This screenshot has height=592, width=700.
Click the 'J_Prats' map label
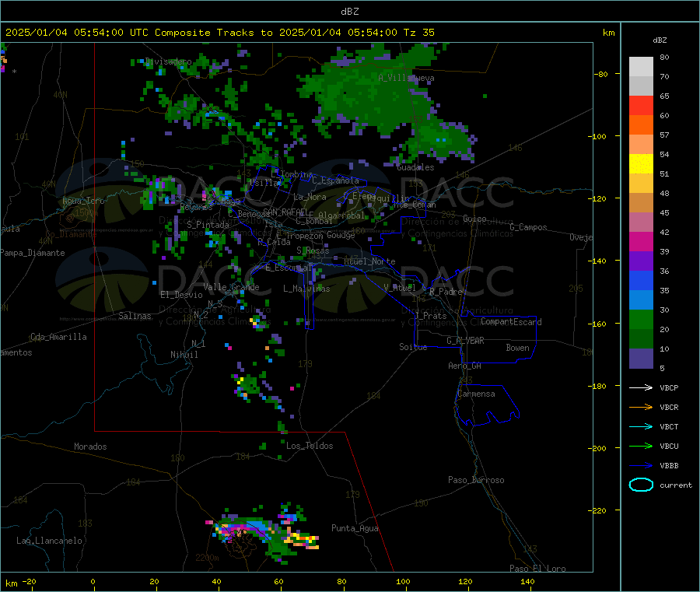click(x=430, y=316)
